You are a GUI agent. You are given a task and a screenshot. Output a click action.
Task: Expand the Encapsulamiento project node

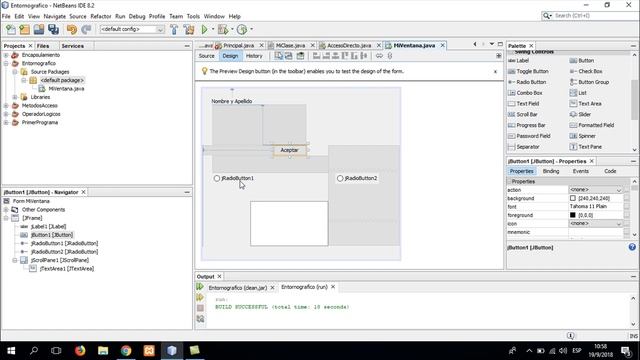(6, 55)
